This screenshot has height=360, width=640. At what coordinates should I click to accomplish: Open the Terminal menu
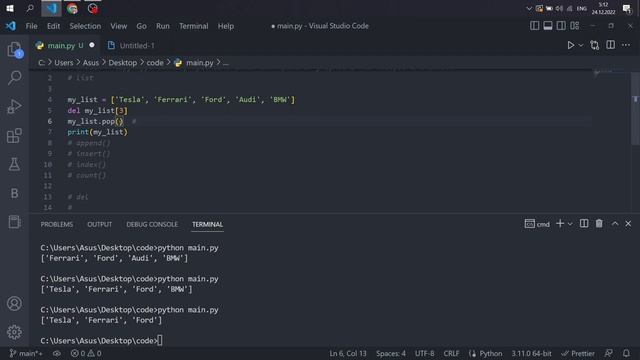tap(193, 26)
